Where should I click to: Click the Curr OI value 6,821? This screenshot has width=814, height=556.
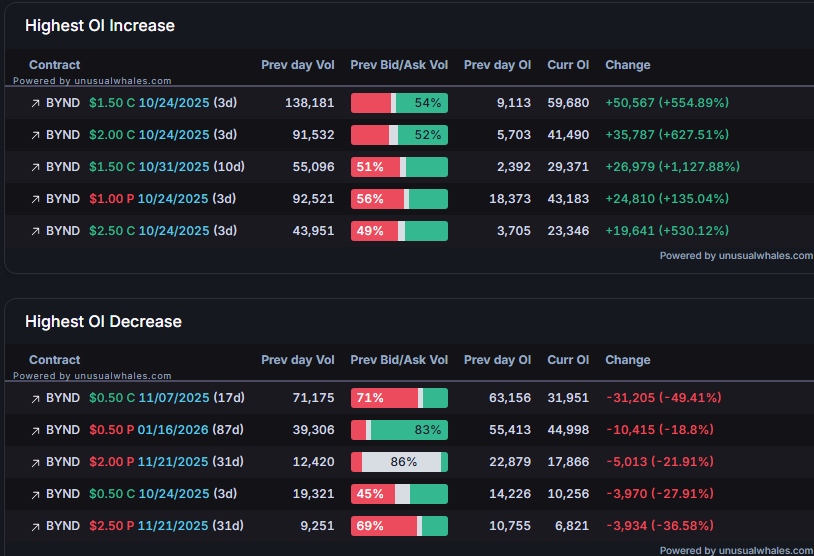point(572,526)
